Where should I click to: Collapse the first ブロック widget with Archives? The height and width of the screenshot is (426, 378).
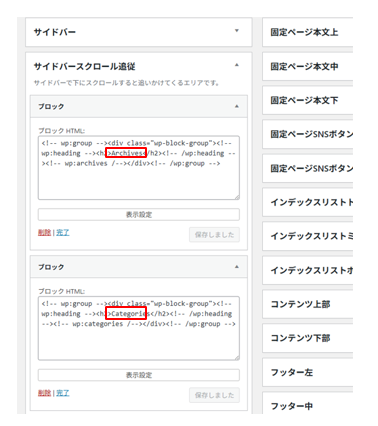click(237, 106)
